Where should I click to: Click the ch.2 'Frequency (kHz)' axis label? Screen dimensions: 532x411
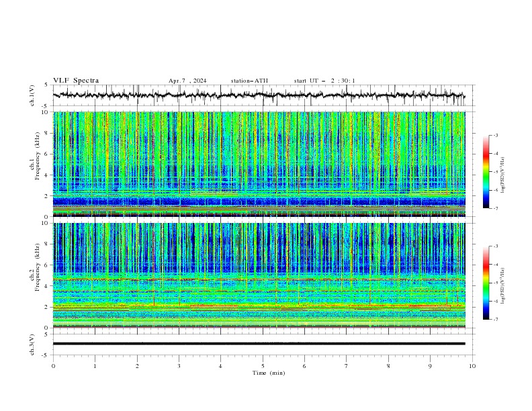coord(37,267)
